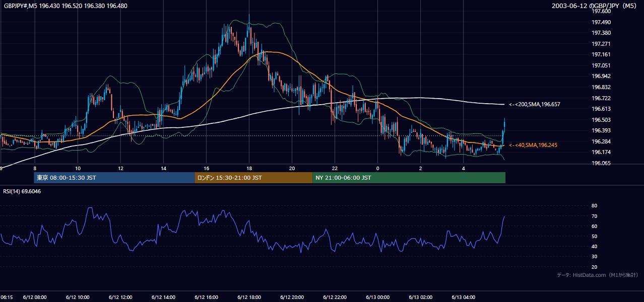644x302 pixels.
Task: Click hour tick '4' under the price chart
Action: coord(463,168)
